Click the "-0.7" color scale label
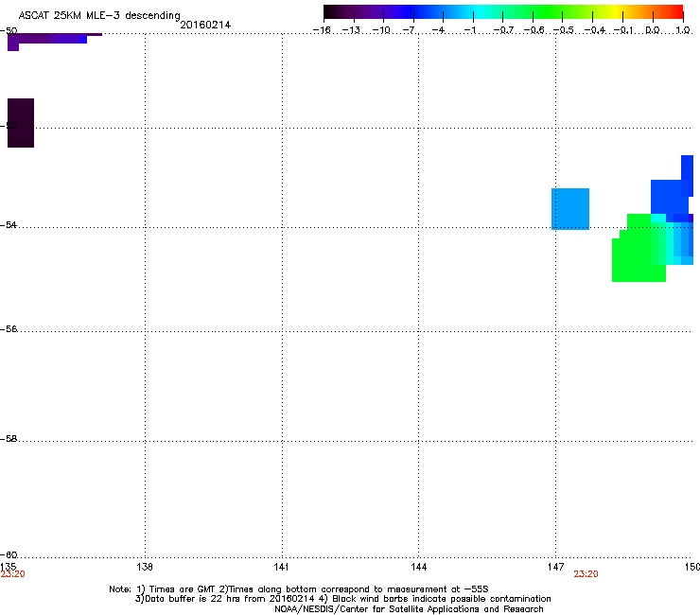The width and height of the screenshot is (700, 615). (x=503, y=30)
